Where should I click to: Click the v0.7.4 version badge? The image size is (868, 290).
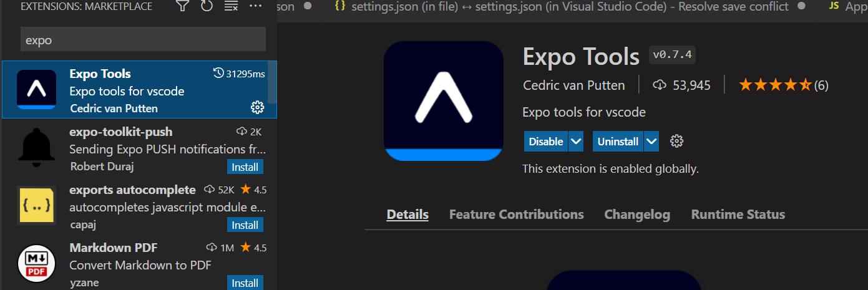click(672, 55)
